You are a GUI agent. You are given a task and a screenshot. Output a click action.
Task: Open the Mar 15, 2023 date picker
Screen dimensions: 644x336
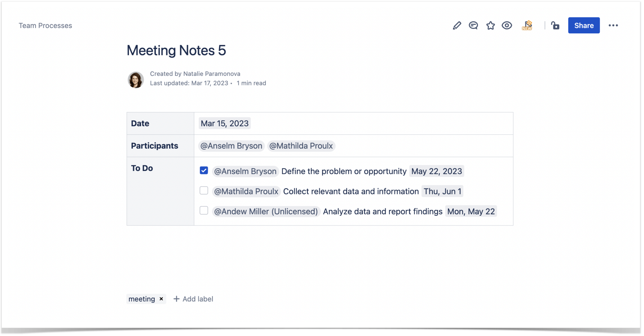coord(224,123)
